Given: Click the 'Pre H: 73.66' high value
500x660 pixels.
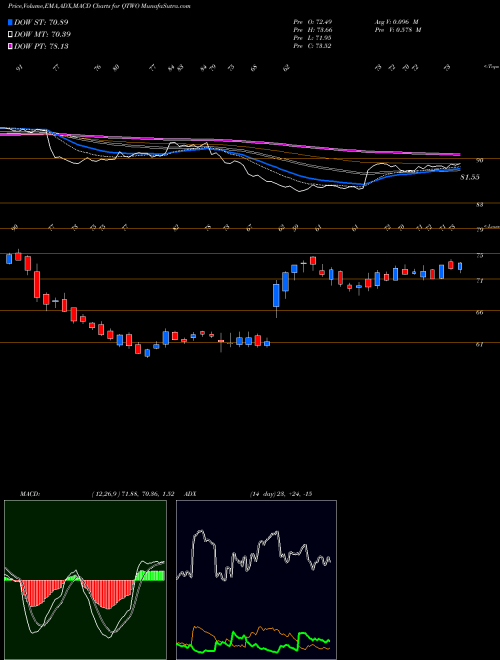Looking at the screenshot, I should (312, 30).
